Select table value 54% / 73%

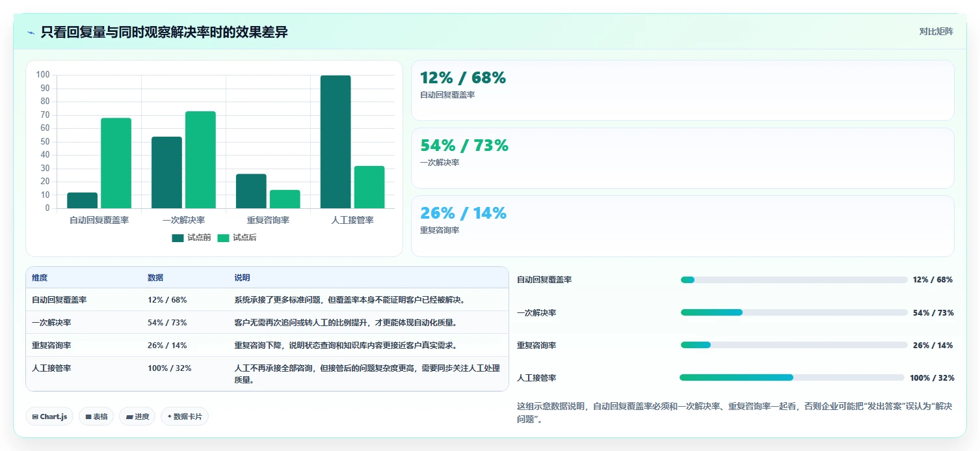(167, 323)
